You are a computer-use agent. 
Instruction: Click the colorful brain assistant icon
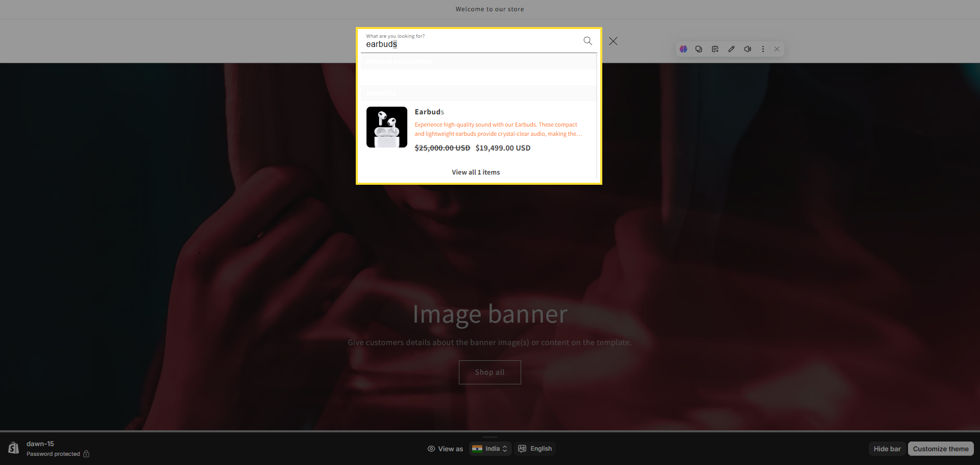683,49
